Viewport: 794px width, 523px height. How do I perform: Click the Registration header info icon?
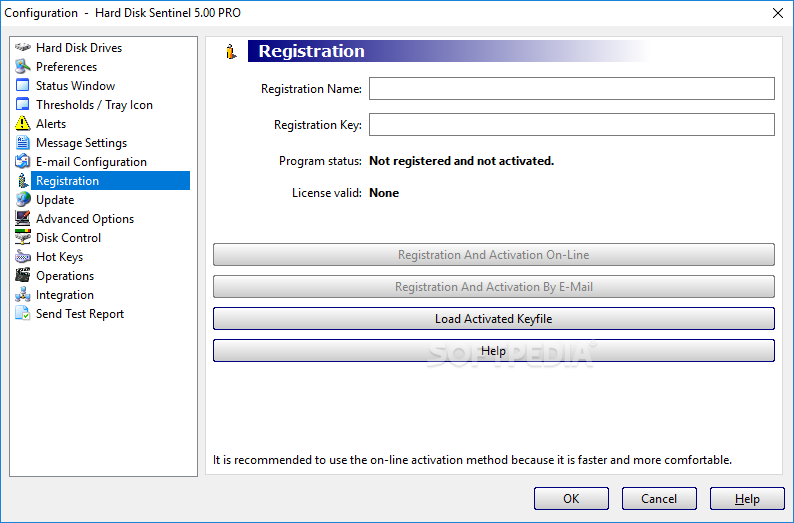pyautogui.click(x=231, y=51)
